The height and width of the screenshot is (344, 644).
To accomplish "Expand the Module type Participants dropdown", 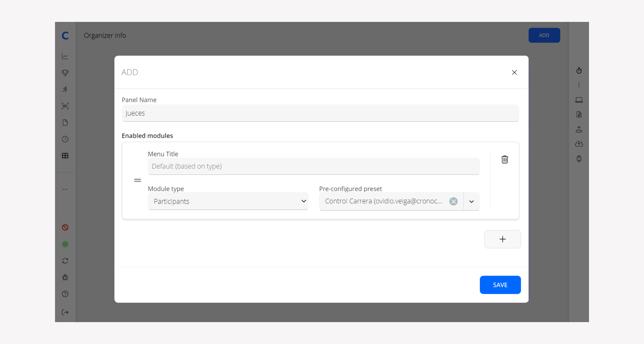I will click(228, 201).
